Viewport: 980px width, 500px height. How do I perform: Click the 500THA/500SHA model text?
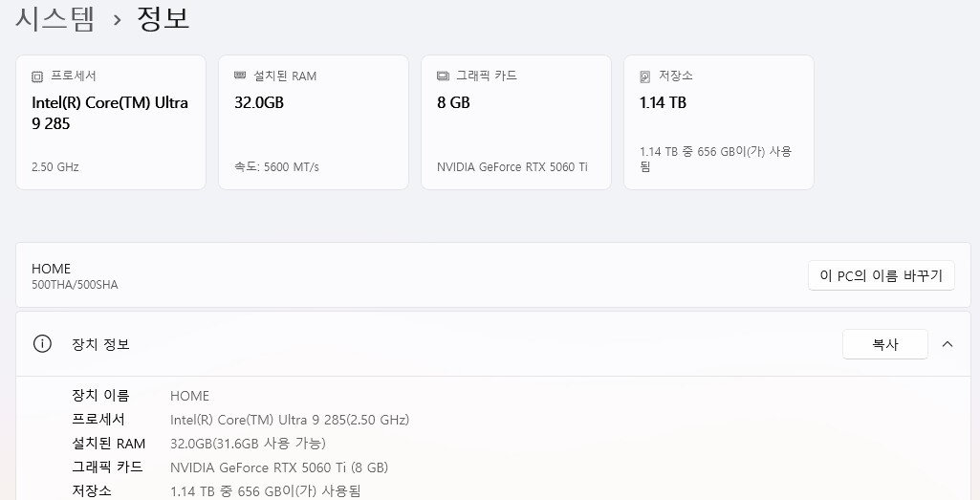click(75, 285)
